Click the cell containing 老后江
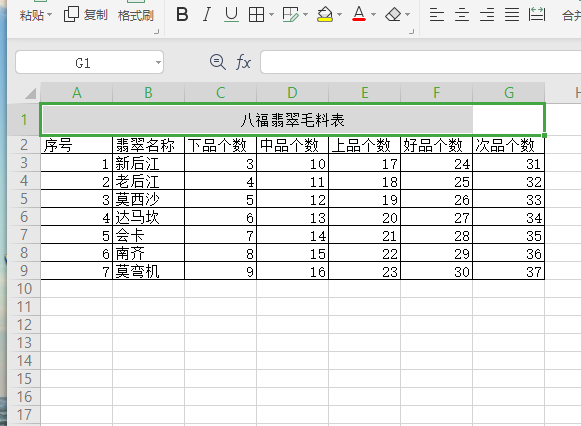 (148, 181)
